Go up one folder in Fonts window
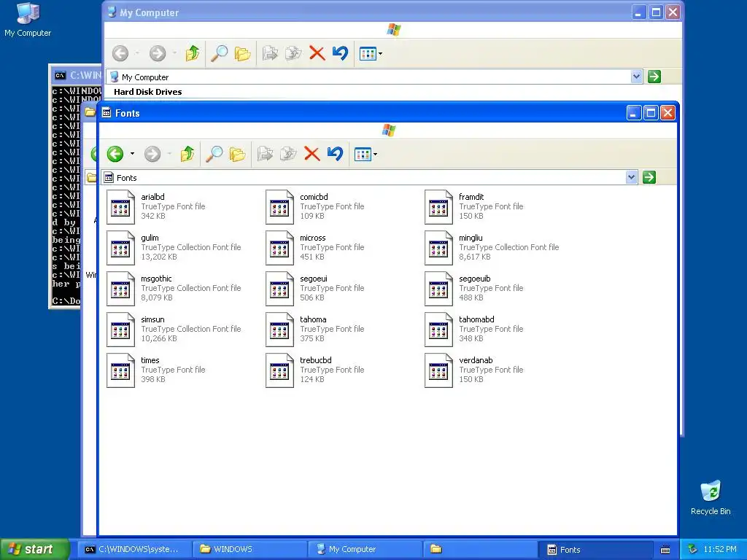Screen dimensions: 747x560 coord(187,154)
